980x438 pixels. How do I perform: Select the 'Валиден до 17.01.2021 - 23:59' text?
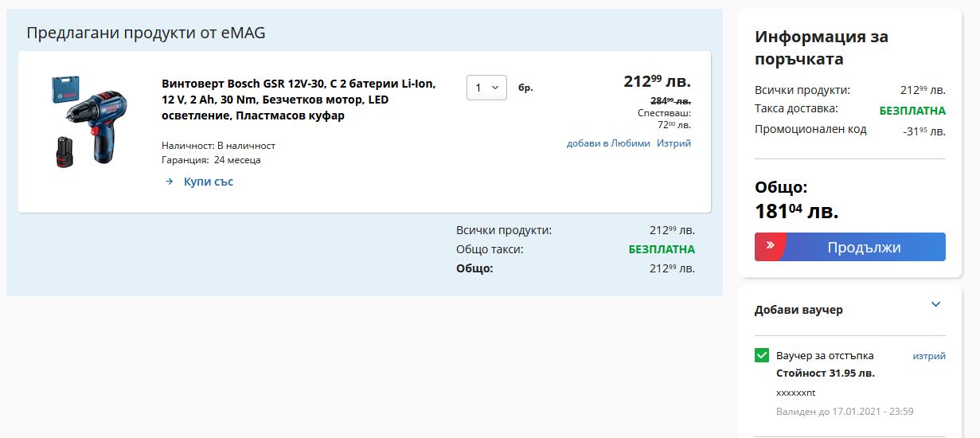tap(845, 411)
